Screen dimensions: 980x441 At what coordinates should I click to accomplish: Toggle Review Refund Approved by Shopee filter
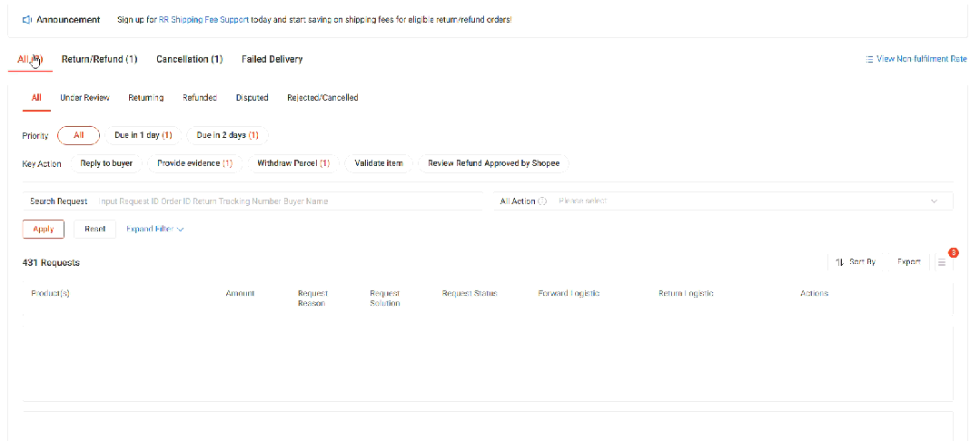pyautogui.click(x=493, y=163)
